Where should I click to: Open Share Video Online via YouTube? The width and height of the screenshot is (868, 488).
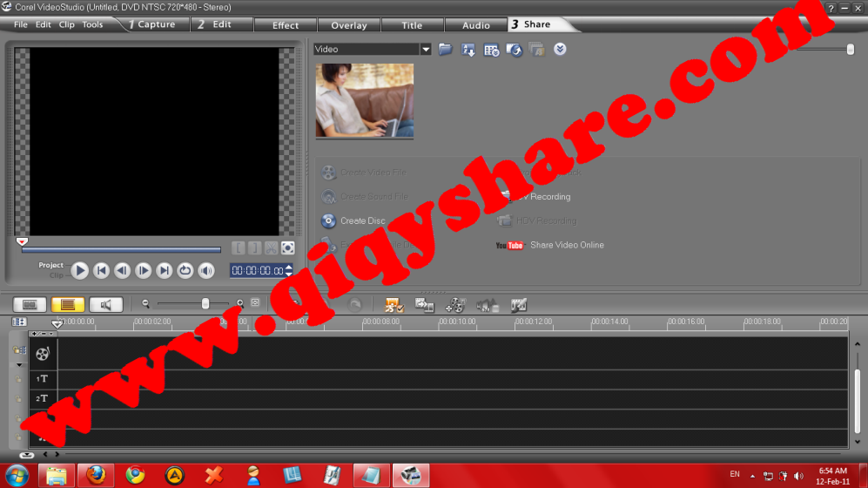[549, 245]
